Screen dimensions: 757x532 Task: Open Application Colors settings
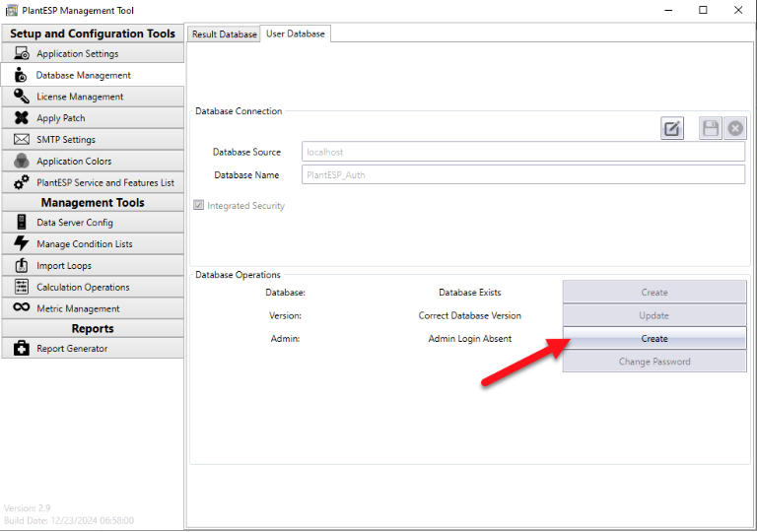tap(93, 161)
